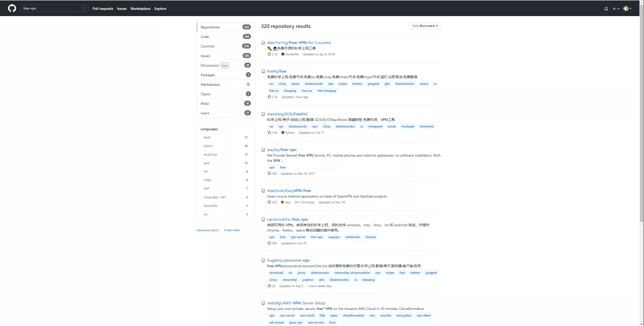
Task: Filter results by Python language
Action: pos(208,146)
